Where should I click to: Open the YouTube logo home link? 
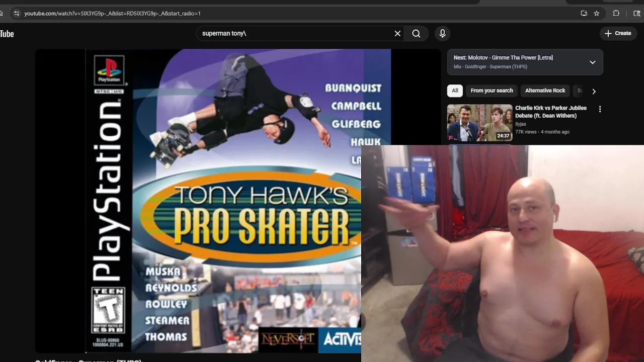pos(7,34)
